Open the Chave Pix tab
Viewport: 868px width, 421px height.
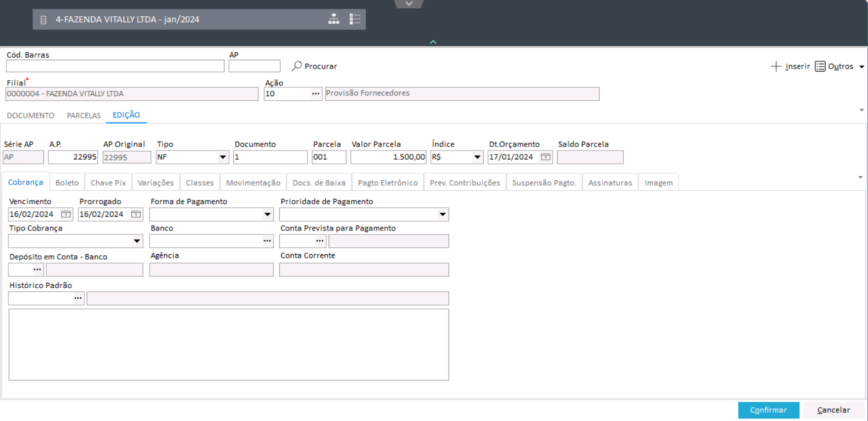(108, 183)
